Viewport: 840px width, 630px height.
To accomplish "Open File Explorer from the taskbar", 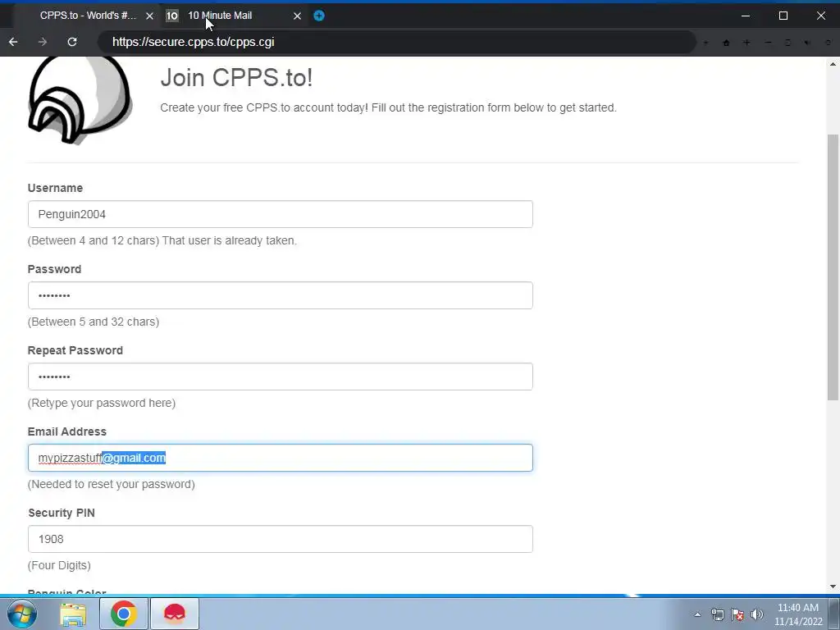I will (73, 614).
